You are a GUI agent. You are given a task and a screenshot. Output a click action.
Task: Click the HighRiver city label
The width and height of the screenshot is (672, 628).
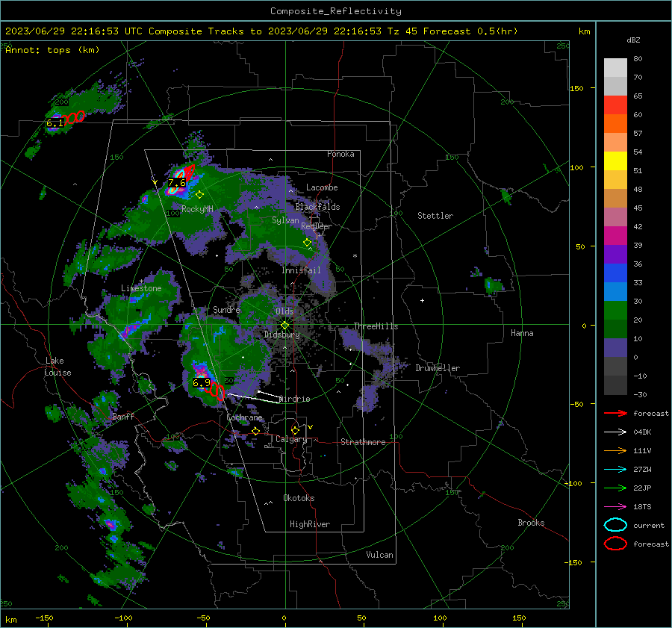[x=310, y=524]
